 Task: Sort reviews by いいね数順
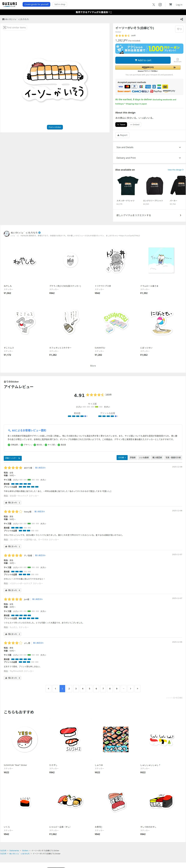point(144,458)
